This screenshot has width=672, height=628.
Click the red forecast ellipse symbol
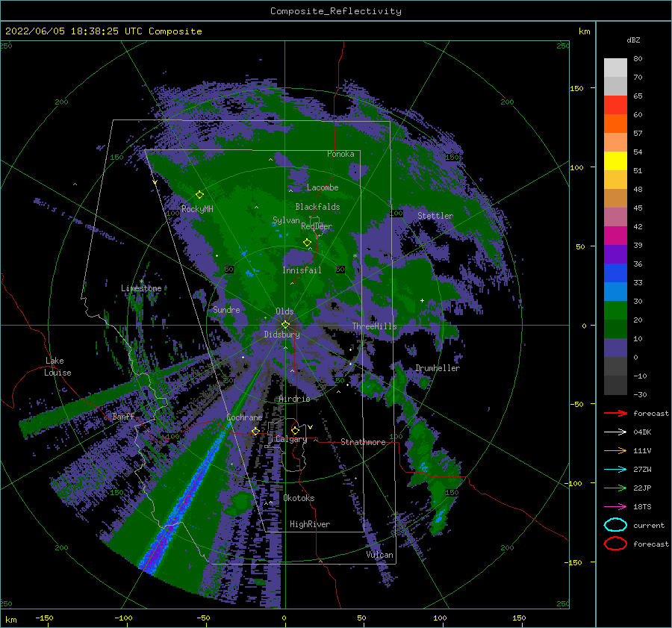pos(615,544)
